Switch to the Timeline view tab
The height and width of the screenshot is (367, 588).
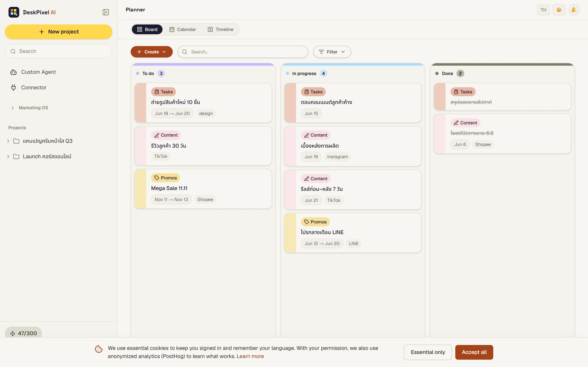(221, 29)
